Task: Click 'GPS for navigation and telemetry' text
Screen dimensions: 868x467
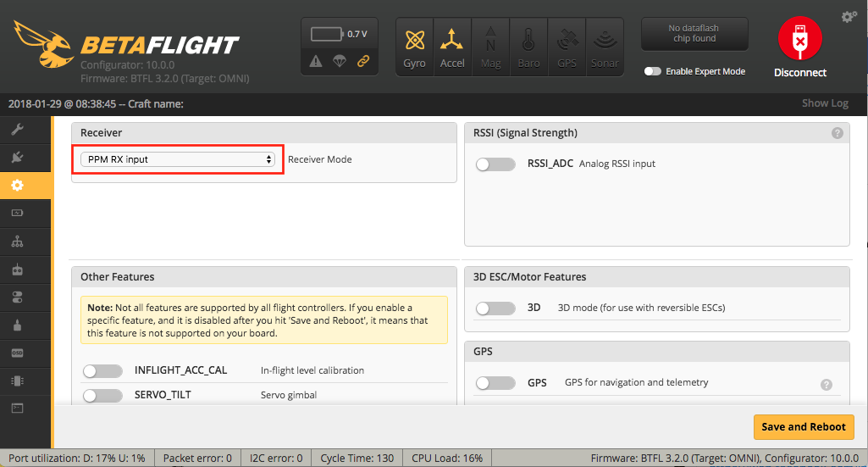Action: click(x=637, y=383)
